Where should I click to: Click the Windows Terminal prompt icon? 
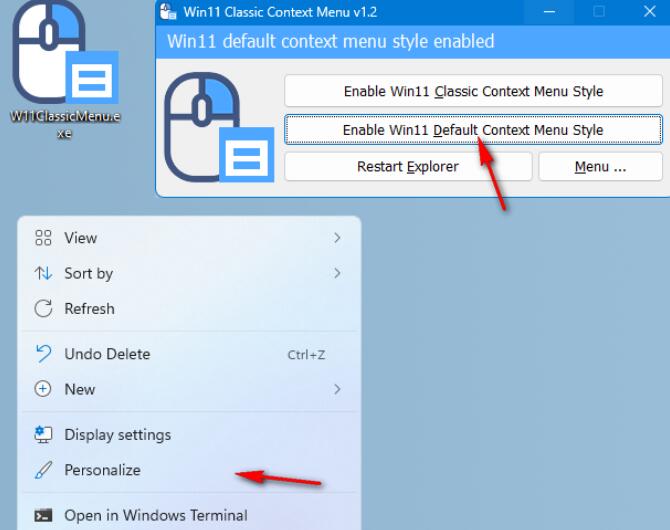tap(43, 515)
